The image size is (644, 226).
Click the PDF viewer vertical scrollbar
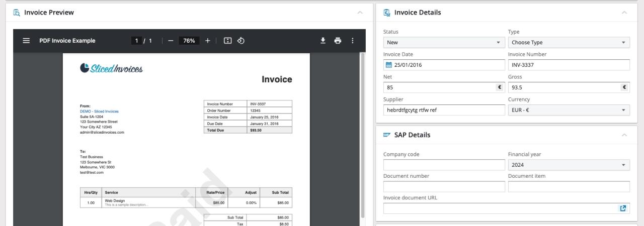coord(363,136)
